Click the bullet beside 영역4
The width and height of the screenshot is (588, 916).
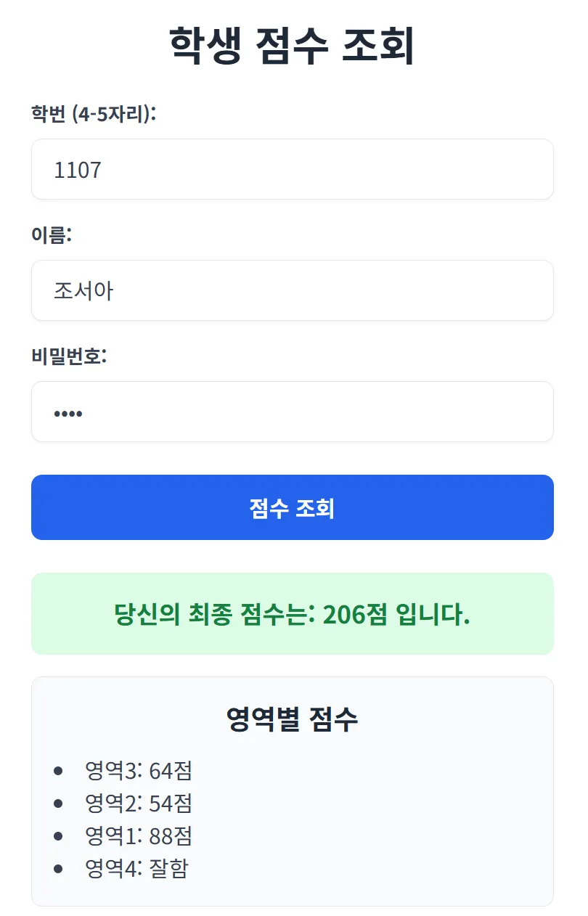click(x=59, y=869)
